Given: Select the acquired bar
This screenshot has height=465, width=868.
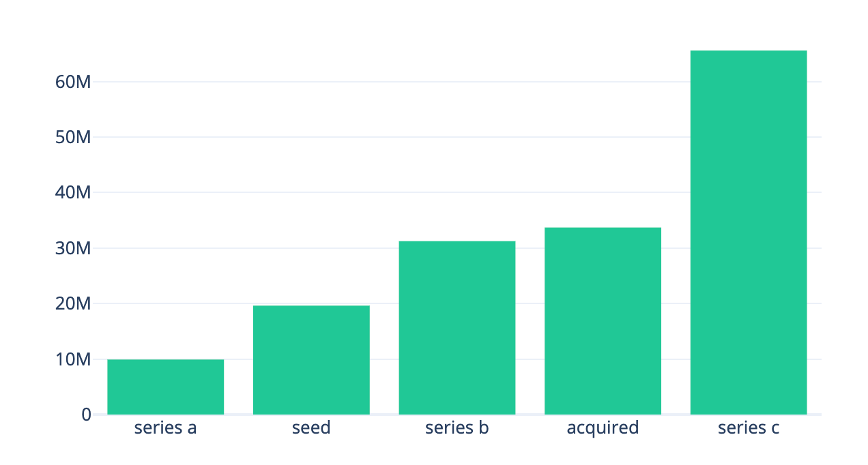Looking at the screenshot, I should [x=603, y=320].
